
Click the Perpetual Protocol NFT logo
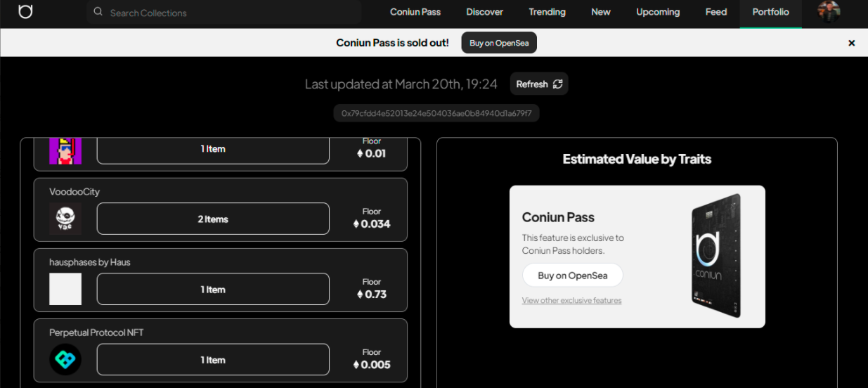click(x=65, y=359)
